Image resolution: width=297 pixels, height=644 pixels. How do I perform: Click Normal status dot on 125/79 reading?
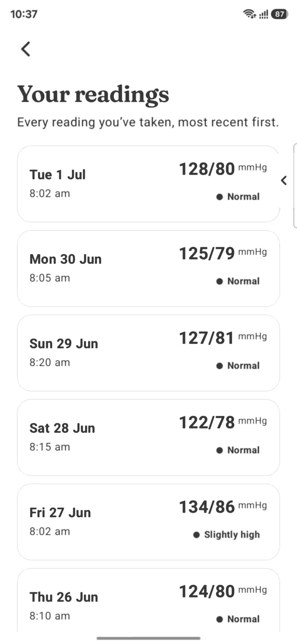click(x=219, y=281)
